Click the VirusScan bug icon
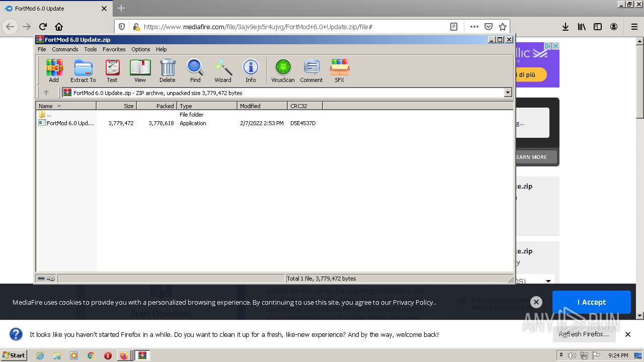Screen dimensions: 644x362 coord(283,70)
